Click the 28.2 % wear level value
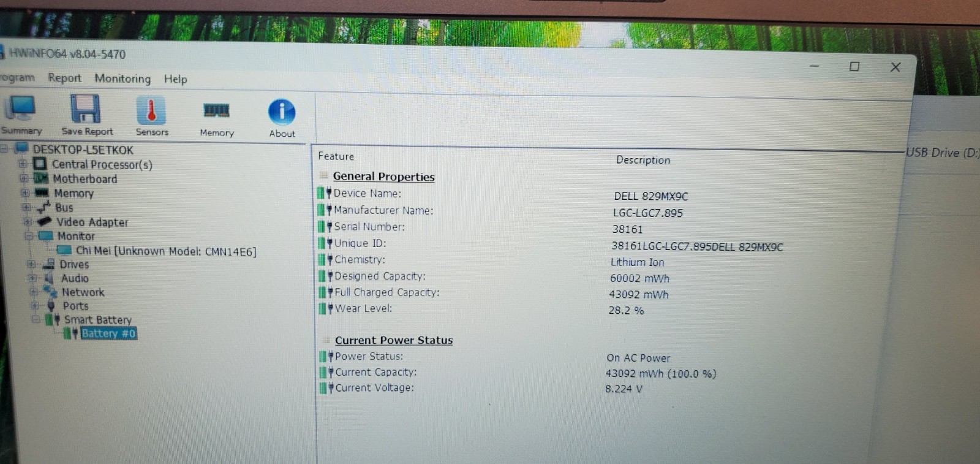The height and width of the screenshot is (464, 980). (626, 310)
